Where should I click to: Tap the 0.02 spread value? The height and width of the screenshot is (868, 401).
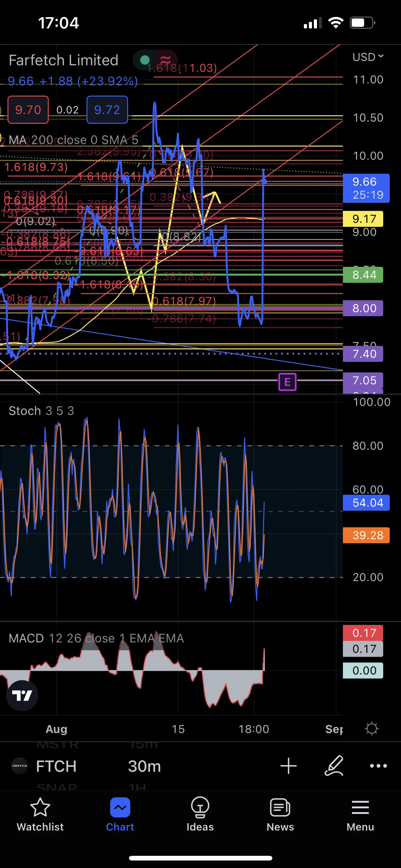pos(67,110)
